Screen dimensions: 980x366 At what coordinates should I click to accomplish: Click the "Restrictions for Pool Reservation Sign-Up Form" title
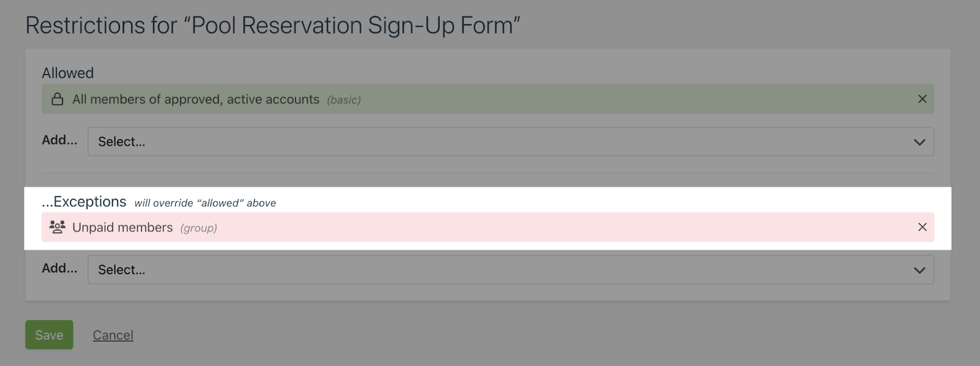coord(273,26)
